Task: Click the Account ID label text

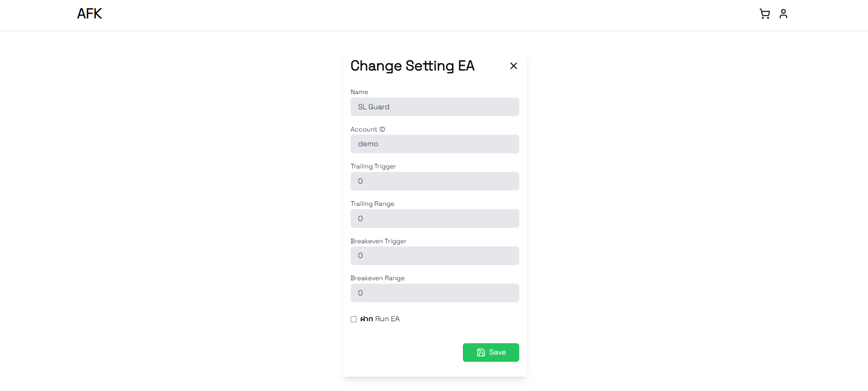Action: coord(368,129)
